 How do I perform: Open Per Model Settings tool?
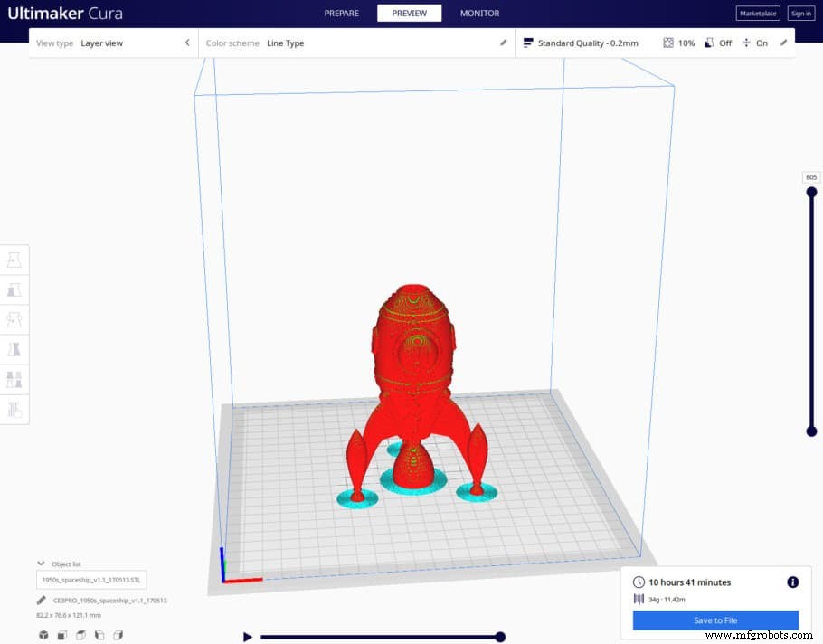pos(14,379)
